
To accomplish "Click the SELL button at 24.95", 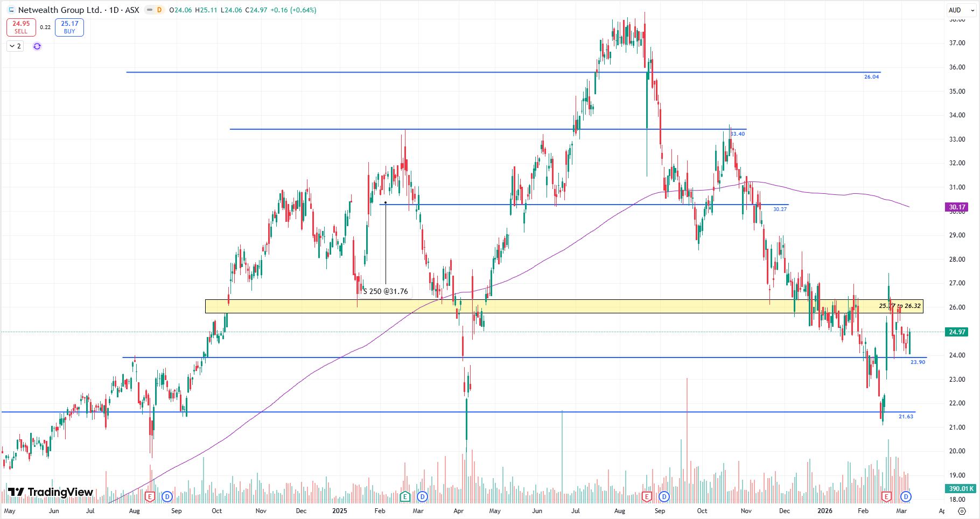I will click(x=21, y=27).
